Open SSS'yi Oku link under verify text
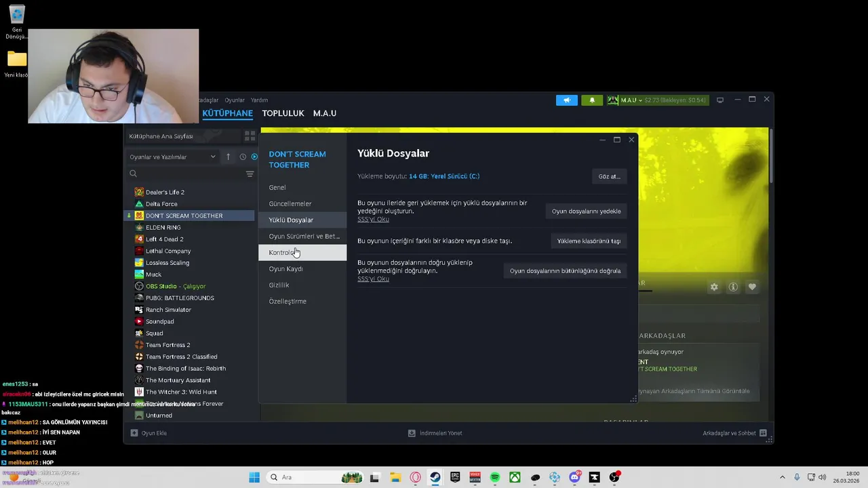Image resolution: width=868 pixels, height=488 pixels. click(x=373, y=279)
